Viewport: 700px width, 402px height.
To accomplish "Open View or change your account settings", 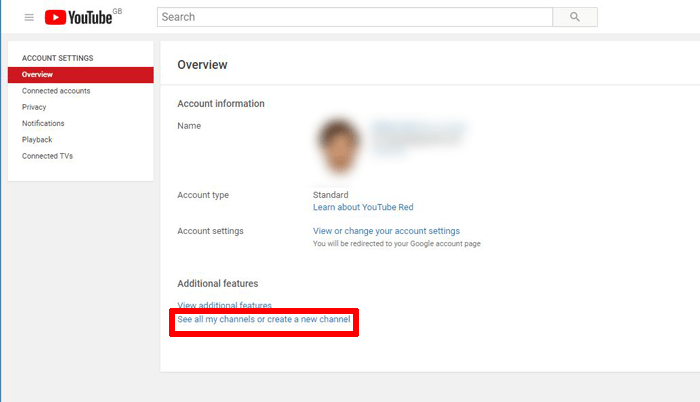I will click(x=386, y=231).
